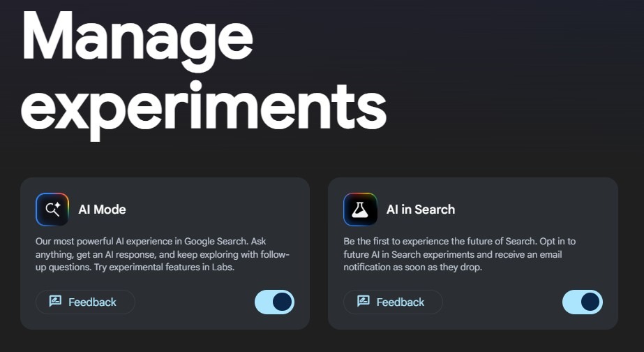
Task: Click the feedback icon in AI Mode card
Action: coord(55,302)
